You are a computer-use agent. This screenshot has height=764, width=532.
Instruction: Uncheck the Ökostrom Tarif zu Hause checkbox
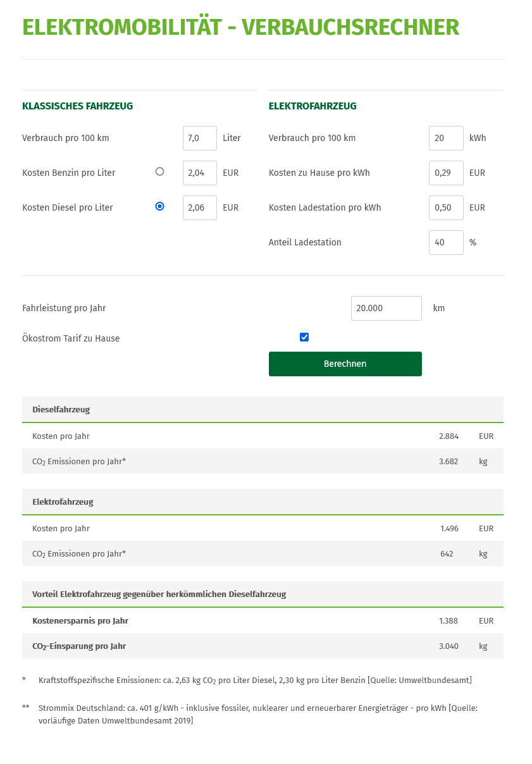click(304, 337)
